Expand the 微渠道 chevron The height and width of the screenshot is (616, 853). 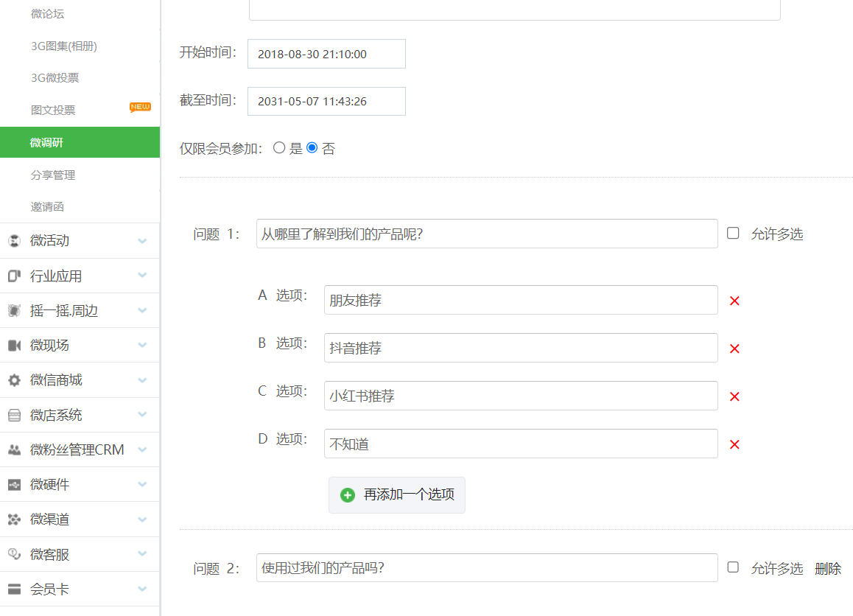[x=142, y=519]
